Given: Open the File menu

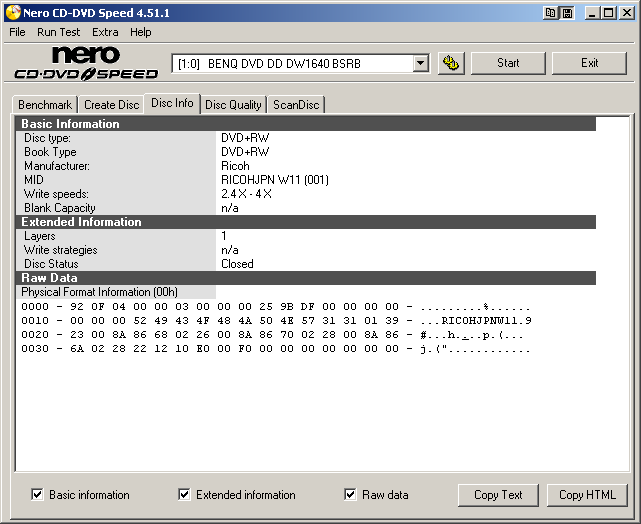Looking at the screenshot, I should click(x=17, y=32).
